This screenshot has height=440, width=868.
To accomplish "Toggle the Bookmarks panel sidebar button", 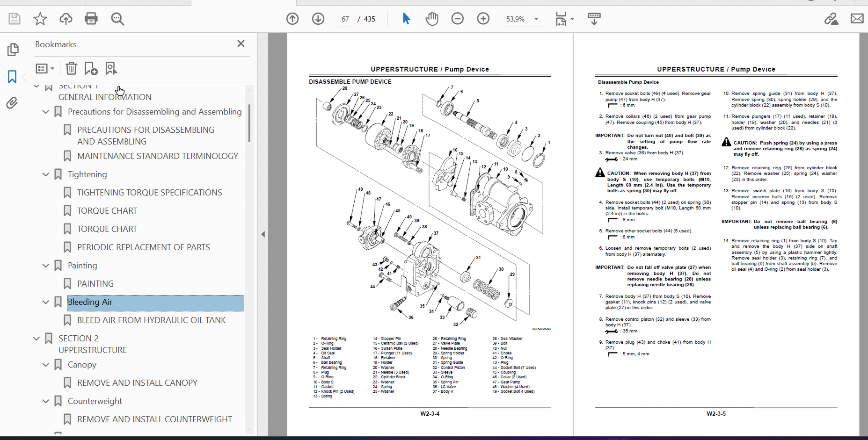I will (12, 77).
